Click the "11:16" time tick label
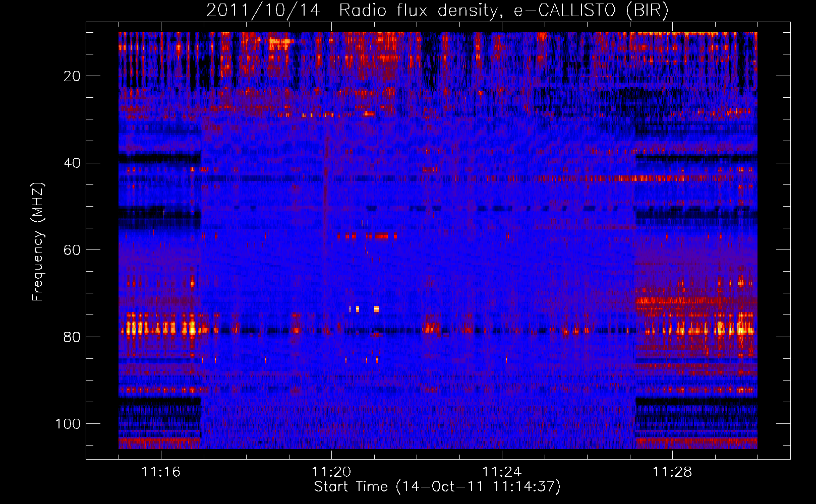The width and height of the screenshot is (816, 504). click(x=161, y=472)
